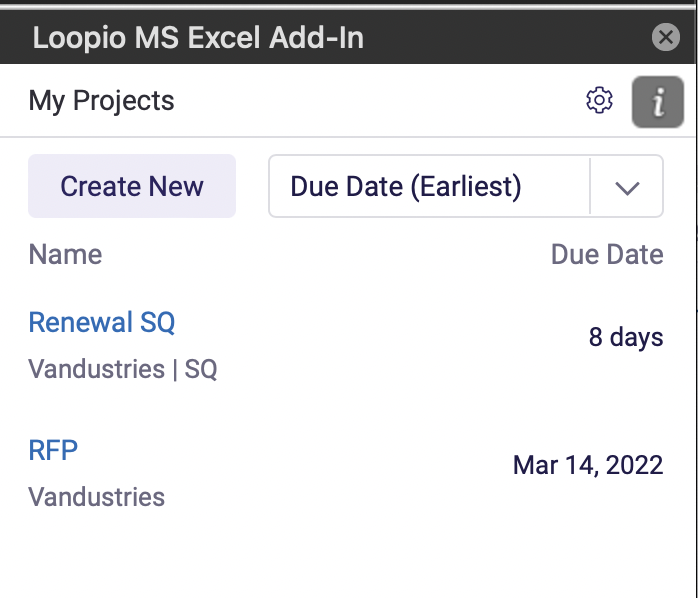Click the Loopio MS Excel Add-In title
Viewport: 698px width, 598px height.
198,37
